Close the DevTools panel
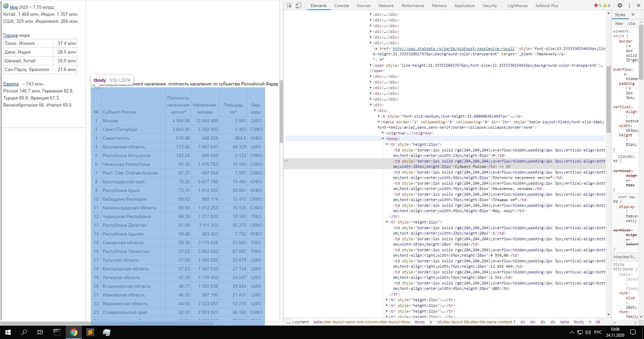Screen dimensions: 644x339 pyautogui.click(x=639, y=5)
